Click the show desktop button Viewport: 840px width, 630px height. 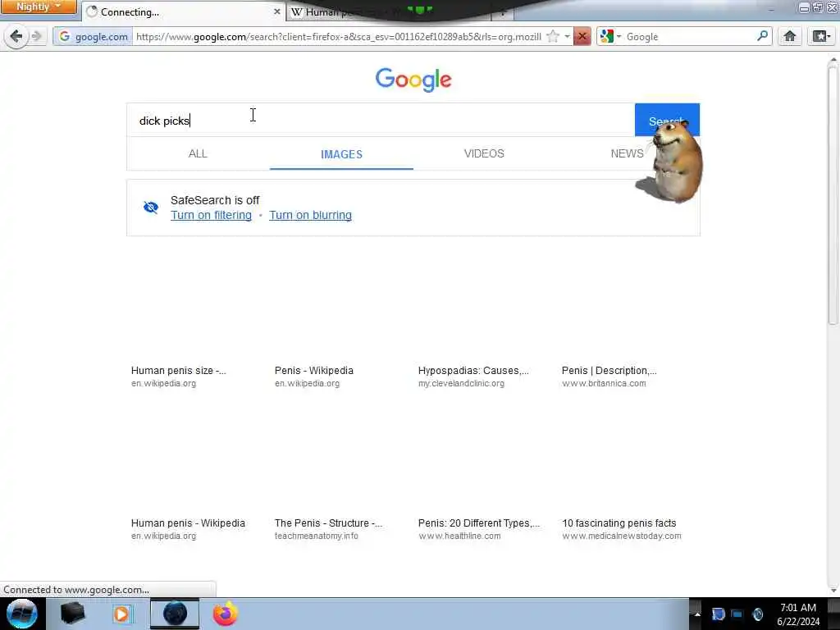click(834, 614)
